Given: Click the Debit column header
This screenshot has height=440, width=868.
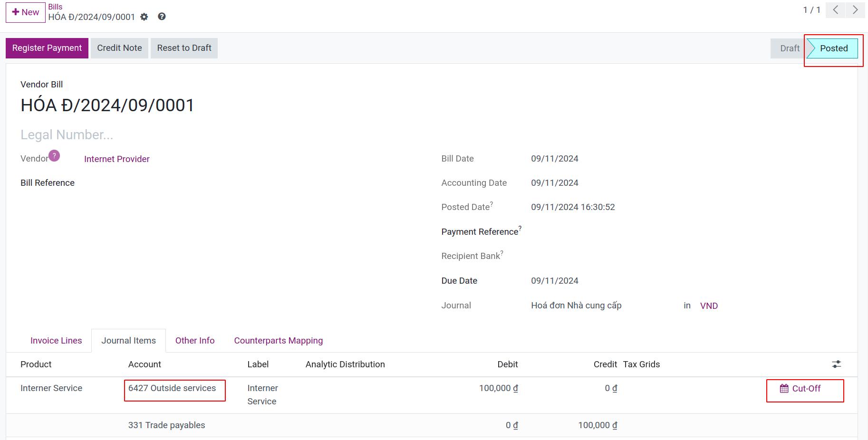Looking at the screenshot, I should (x=507, y=364).
